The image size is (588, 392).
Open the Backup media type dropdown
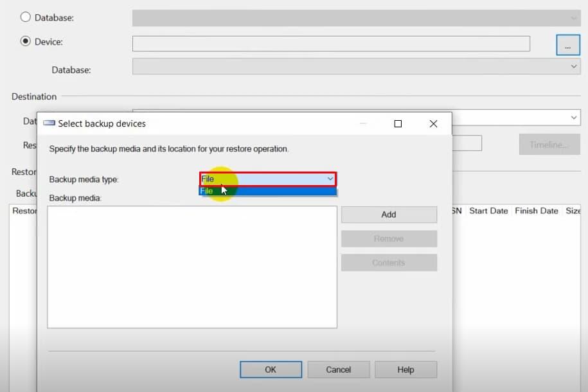tap(331, 179)
